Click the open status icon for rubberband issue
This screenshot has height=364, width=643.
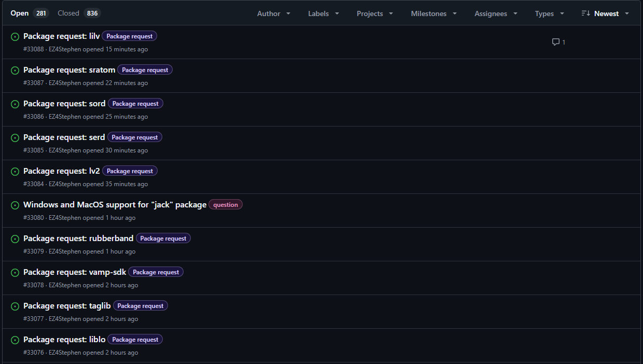15,239
